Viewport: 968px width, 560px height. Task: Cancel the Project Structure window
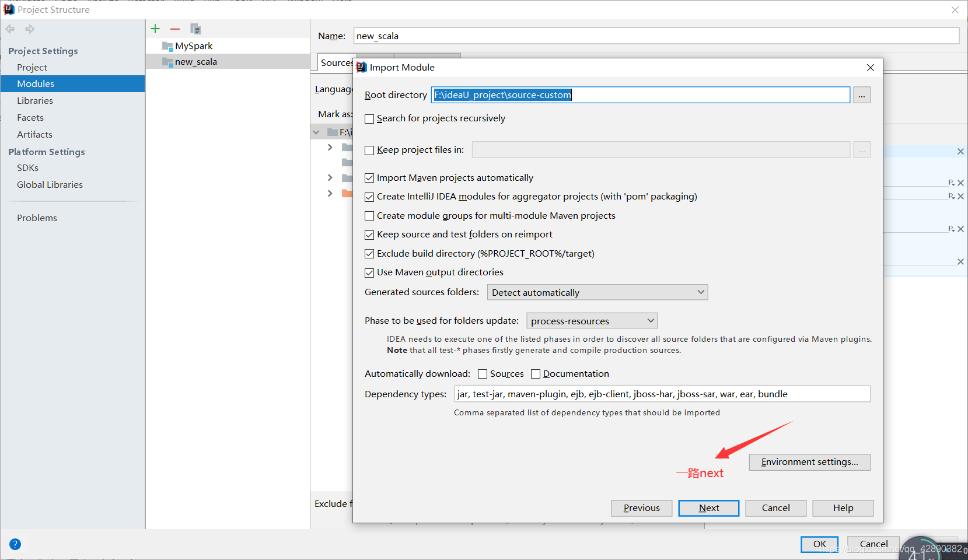click(x=873, y=544)
